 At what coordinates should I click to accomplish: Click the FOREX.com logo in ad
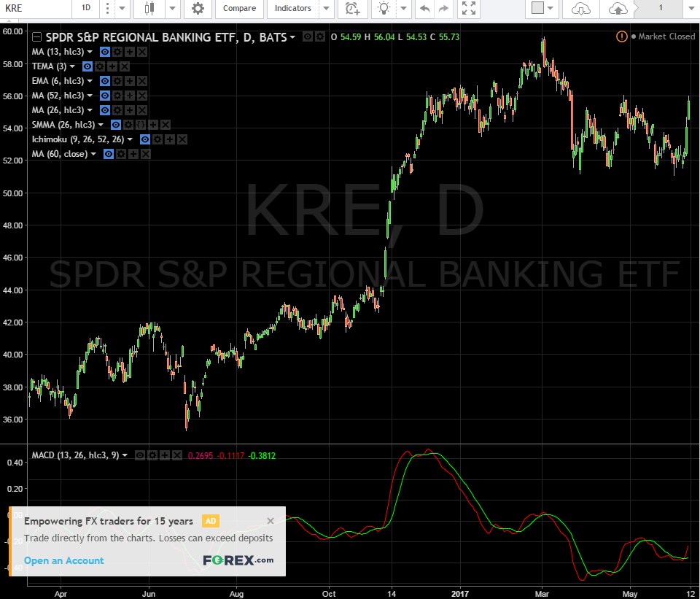click(238, 560)
